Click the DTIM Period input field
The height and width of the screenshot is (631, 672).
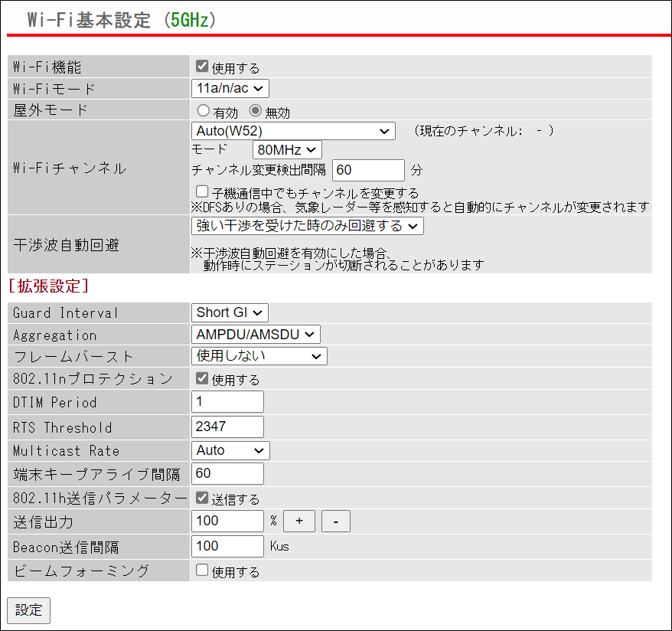pyautogui.click(x=227, y=401)
